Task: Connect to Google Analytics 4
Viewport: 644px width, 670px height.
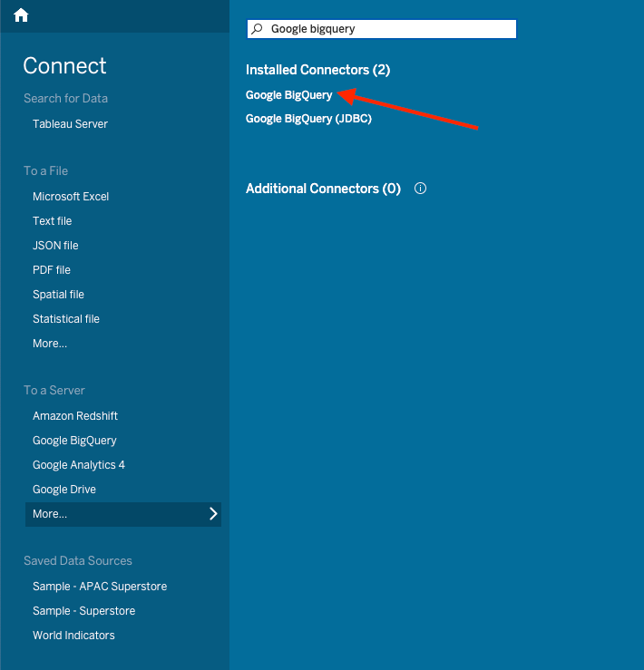Action: click(x=79, y=465)
